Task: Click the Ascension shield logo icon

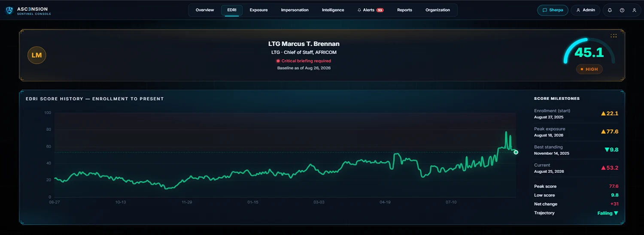Action: pyautogui.click(x=9, y=11)
